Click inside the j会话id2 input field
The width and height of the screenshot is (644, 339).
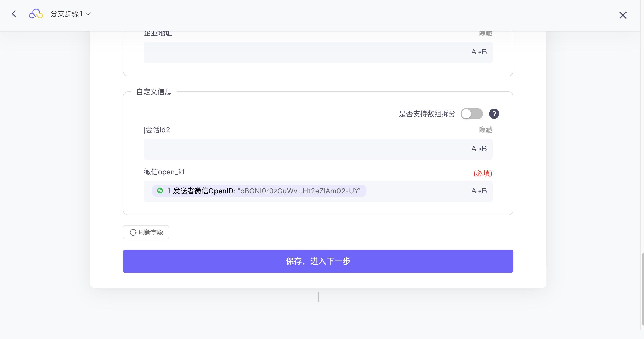click(x=318, y=149)
